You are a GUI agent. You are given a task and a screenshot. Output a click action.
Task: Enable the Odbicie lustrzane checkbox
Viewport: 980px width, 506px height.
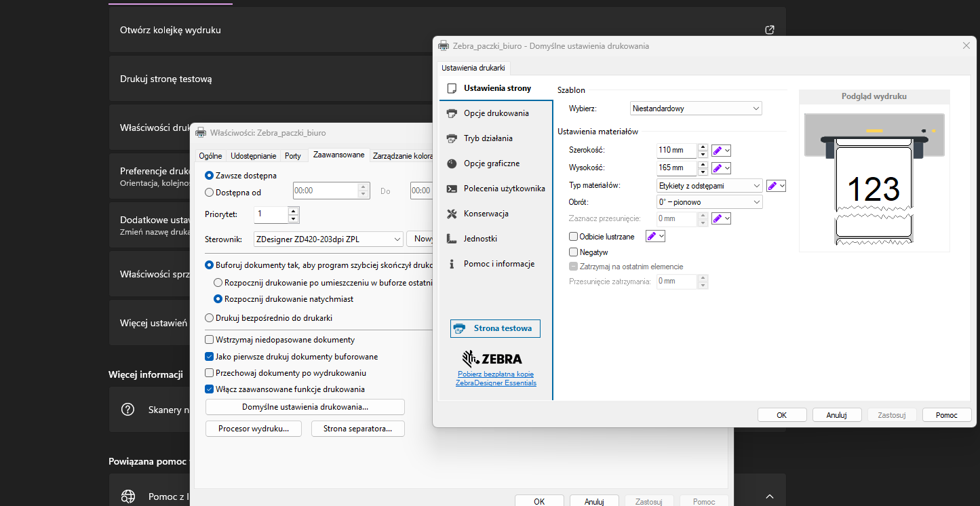coord(574,237)
